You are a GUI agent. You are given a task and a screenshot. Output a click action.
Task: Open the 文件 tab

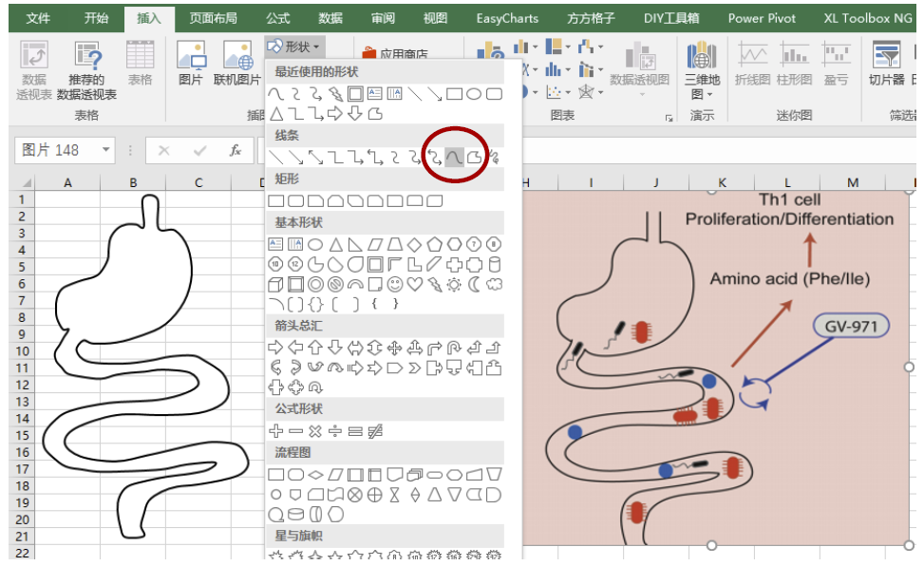coord(38,18)
